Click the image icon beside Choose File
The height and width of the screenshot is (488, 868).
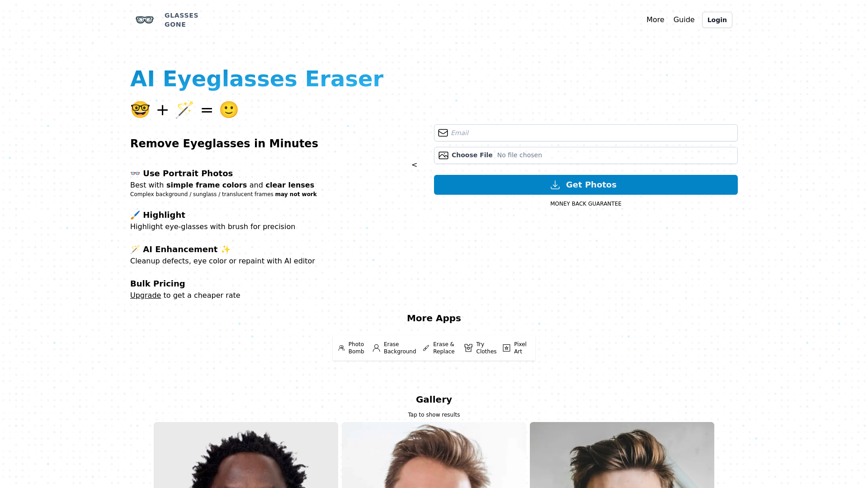click(x=443, y=155)
